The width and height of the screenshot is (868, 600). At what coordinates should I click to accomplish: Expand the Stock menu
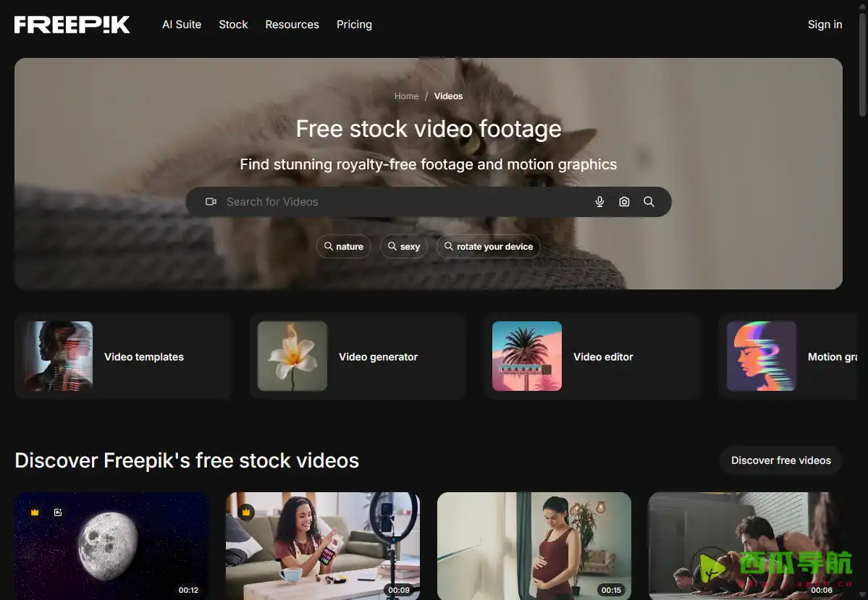pyautogui.click(x=233, y=25)
